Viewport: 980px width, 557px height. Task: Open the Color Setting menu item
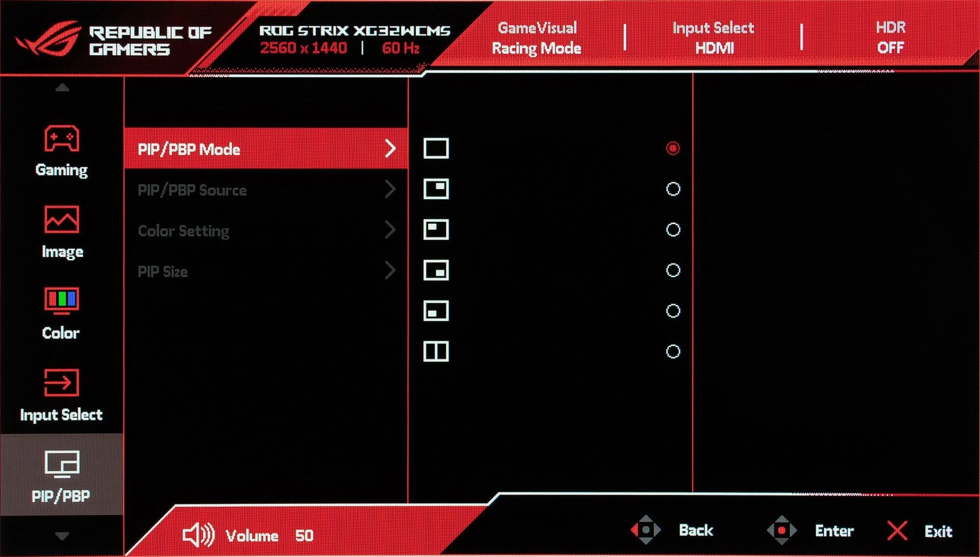pos(266,230)
